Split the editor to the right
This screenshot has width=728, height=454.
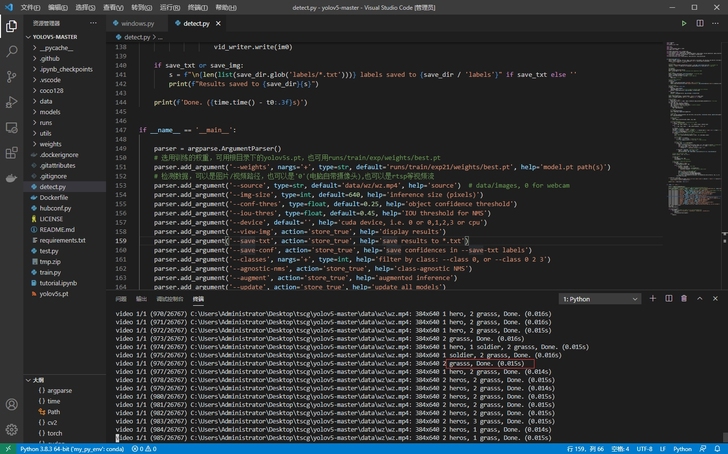point(700,23)
